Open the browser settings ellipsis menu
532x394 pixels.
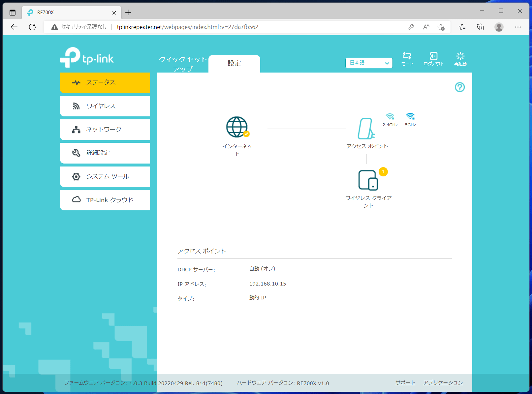tap(518, 27)
